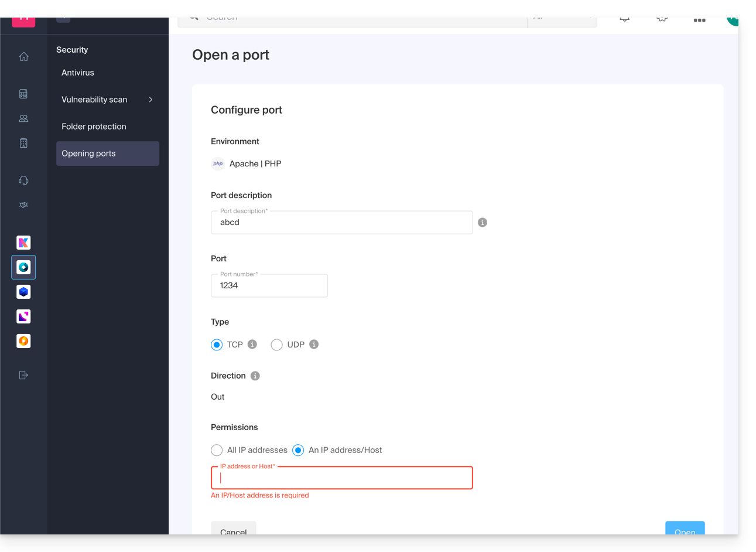This screenshot has height=552, width=756.
Task: Click the Opening ports menu item
Action: 89,154
